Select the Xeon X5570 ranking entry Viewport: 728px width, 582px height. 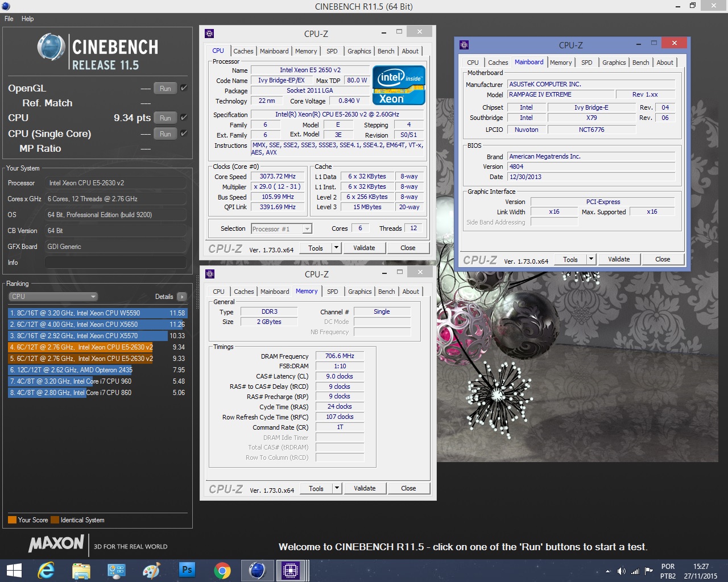(97, 336)
